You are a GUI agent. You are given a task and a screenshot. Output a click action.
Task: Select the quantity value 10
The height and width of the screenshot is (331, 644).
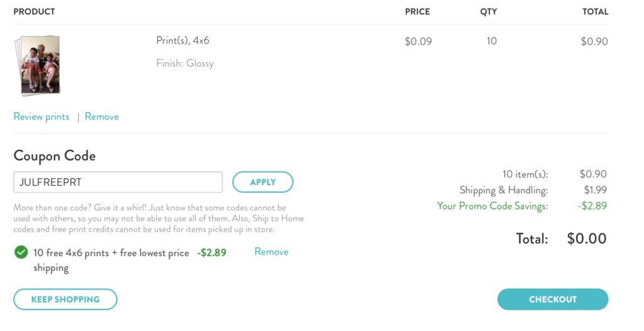[x=492, y=41]
